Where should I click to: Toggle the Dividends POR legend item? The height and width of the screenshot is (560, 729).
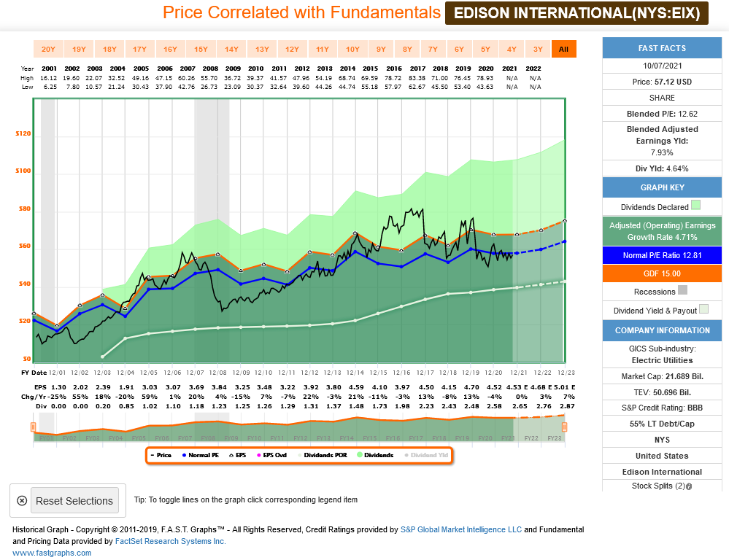click(x=323, y=455)
